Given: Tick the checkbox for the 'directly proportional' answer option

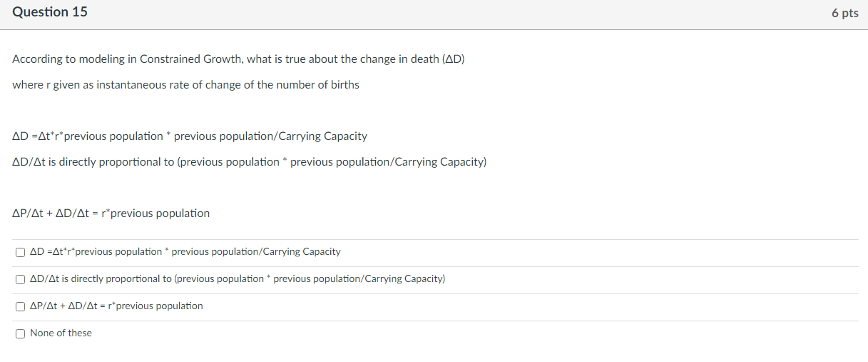Looking at the screenshot, I should coord(20,279).
